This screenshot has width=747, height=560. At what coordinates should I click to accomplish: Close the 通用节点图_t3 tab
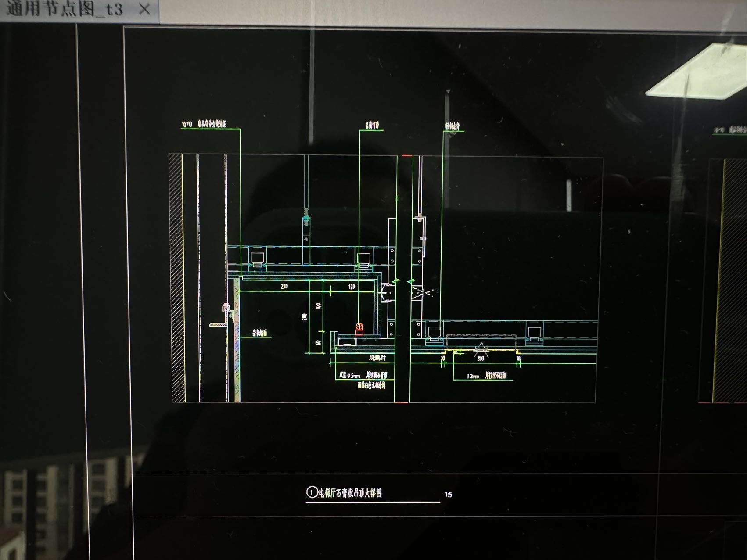pyautogui.click(x=144, y=9)
